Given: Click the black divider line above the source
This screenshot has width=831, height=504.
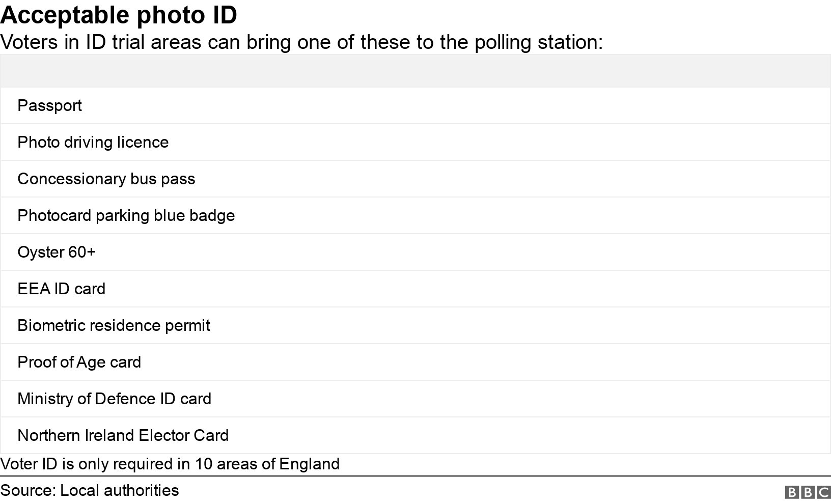Looking at the screenshot, I should click(415, 476).
